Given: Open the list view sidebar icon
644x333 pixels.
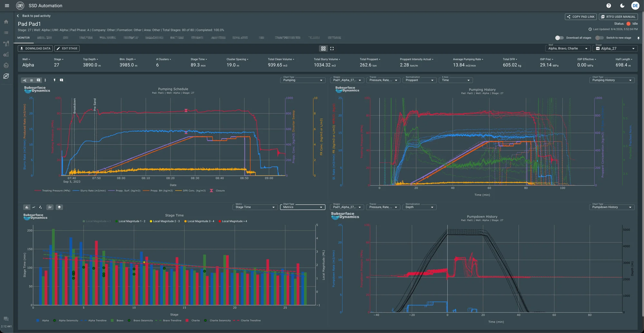Looking at the screenshot, I should coord(6,33).
